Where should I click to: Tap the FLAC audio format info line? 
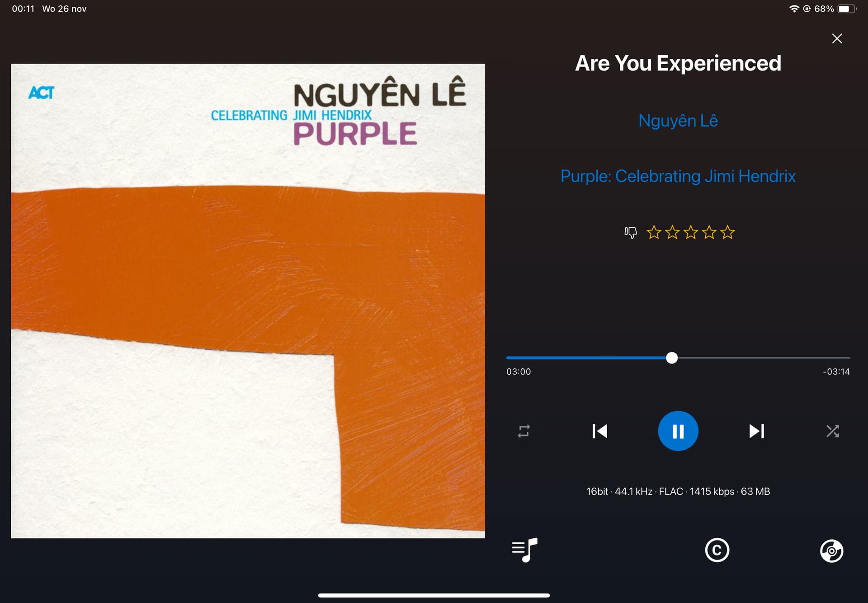(x=678, y=491)
